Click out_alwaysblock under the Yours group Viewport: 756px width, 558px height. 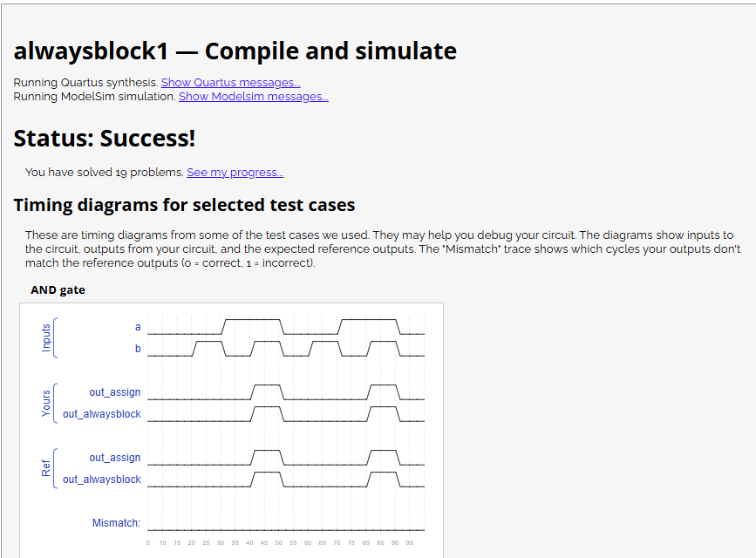[100, 413]
